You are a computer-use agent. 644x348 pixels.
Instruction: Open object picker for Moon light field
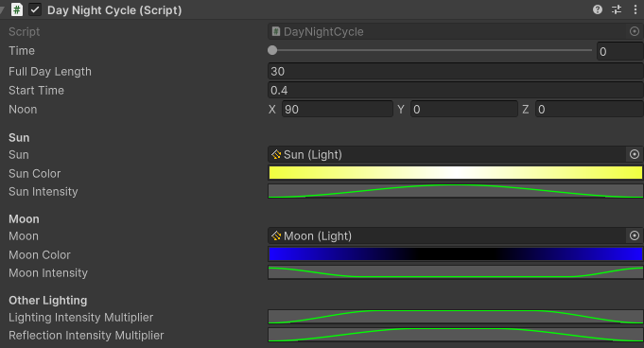coord(635,235)
